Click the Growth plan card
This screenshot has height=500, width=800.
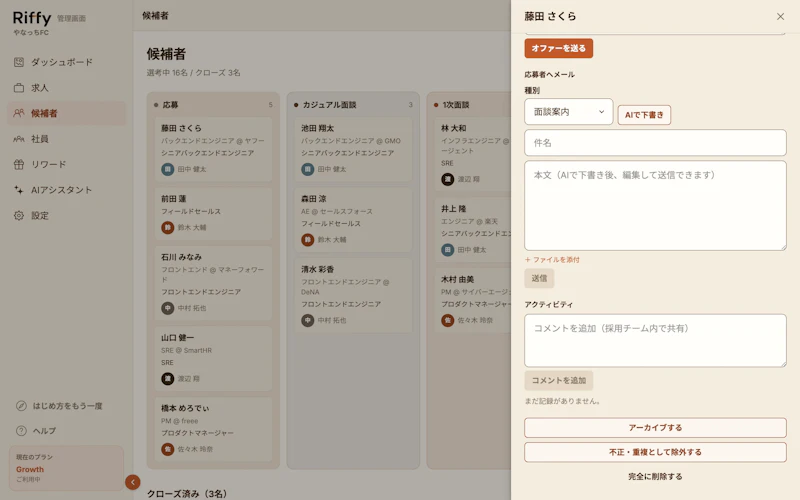click(x=66, y=468)
